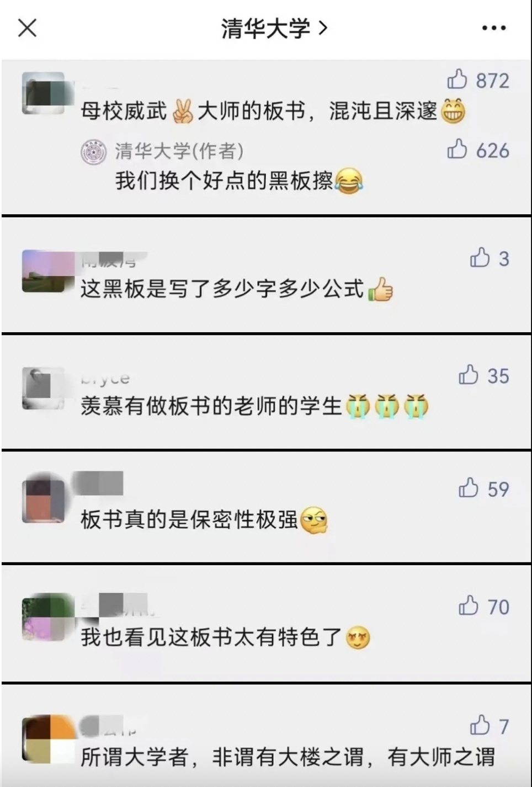Open 清华大学 account title with chevron
The width and height of the screenshot is (532, 787).
274,28
